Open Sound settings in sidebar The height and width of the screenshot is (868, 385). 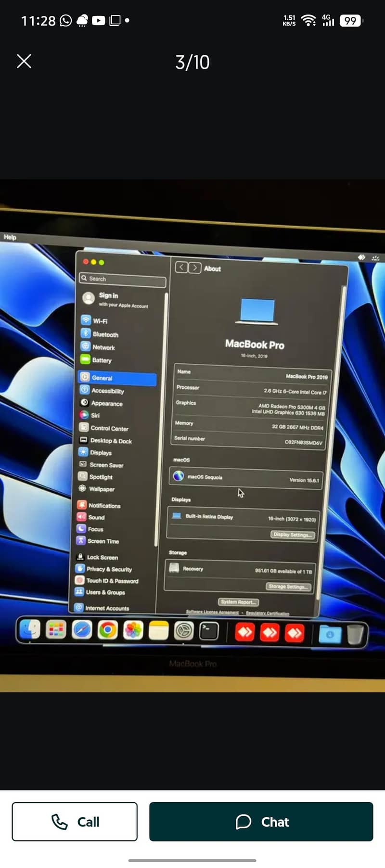91,517
